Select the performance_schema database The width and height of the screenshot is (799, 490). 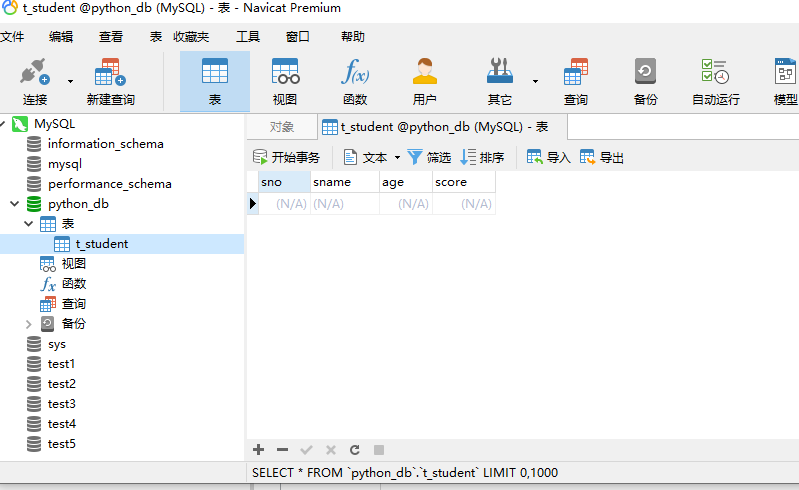tap(110, 184)
